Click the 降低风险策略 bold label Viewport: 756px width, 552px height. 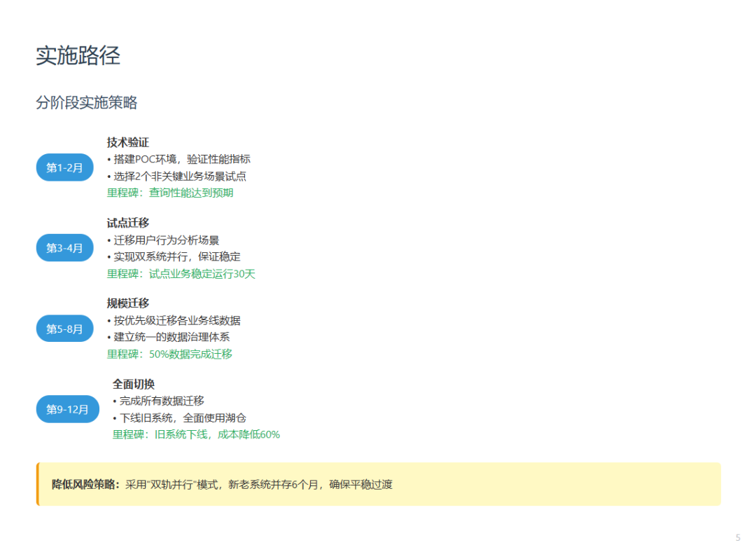[x=86, y=485]
